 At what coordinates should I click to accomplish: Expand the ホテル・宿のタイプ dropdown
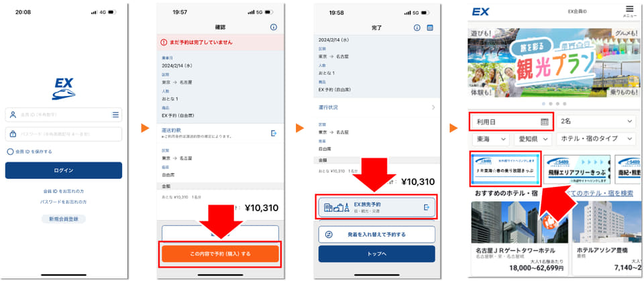point(596,139)
